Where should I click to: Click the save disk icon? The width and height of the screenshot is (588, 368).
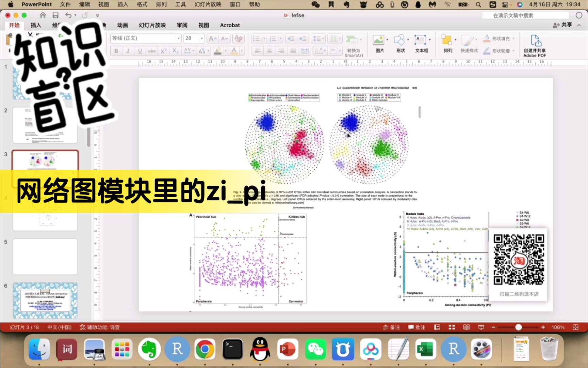(x=55, y=15)
